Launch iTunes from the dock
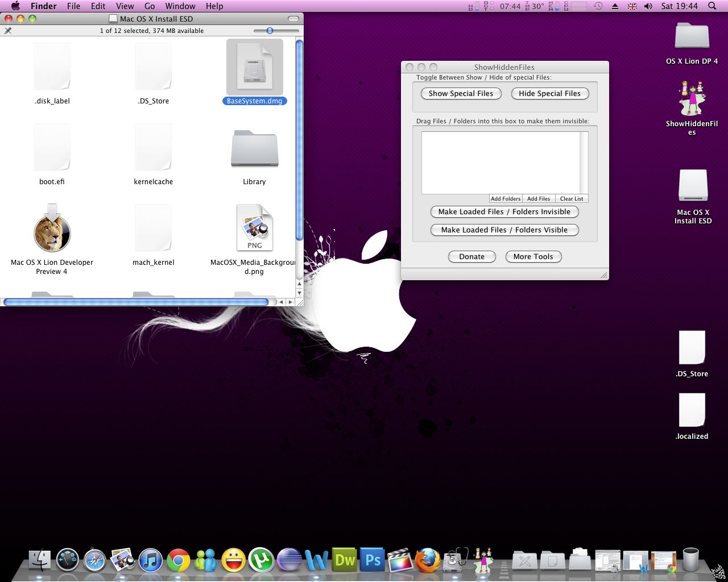This screenshot has width=728, height=582. pyautogui.click(x=150, y=560)
